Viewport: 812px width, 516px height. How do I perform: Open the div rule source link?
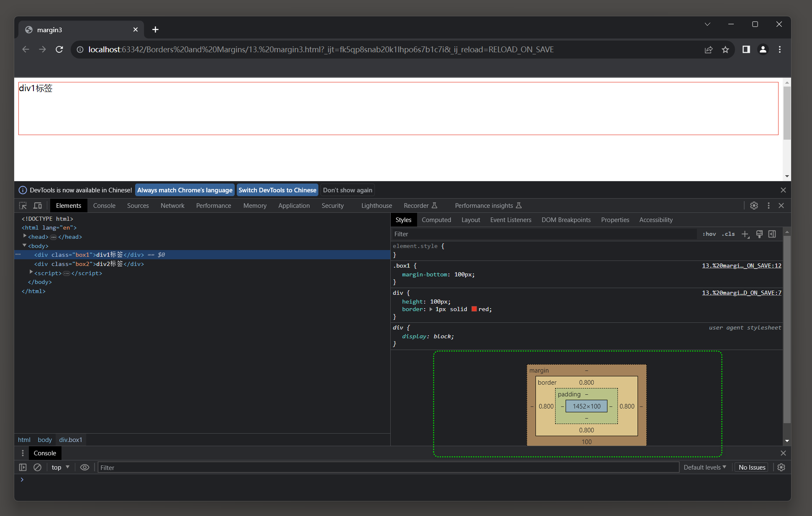pyautogui.click(x=741, y=293)
